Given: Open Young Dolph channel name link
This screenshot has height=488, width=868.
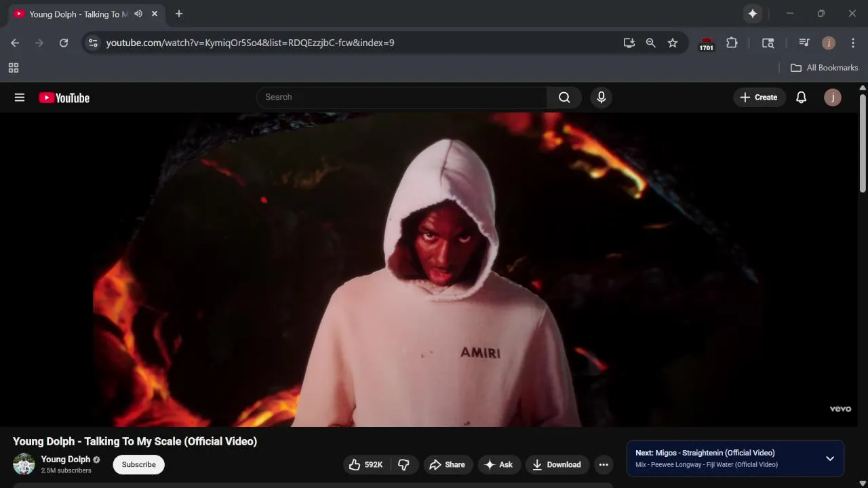Looking at the screenshot, I should 66,460.
